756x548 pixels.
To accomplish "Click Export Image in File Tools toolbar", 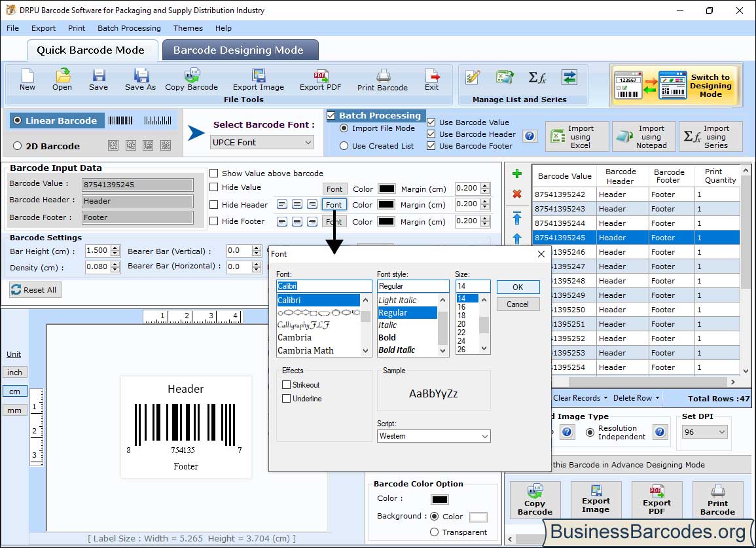I will coord(259,79).
